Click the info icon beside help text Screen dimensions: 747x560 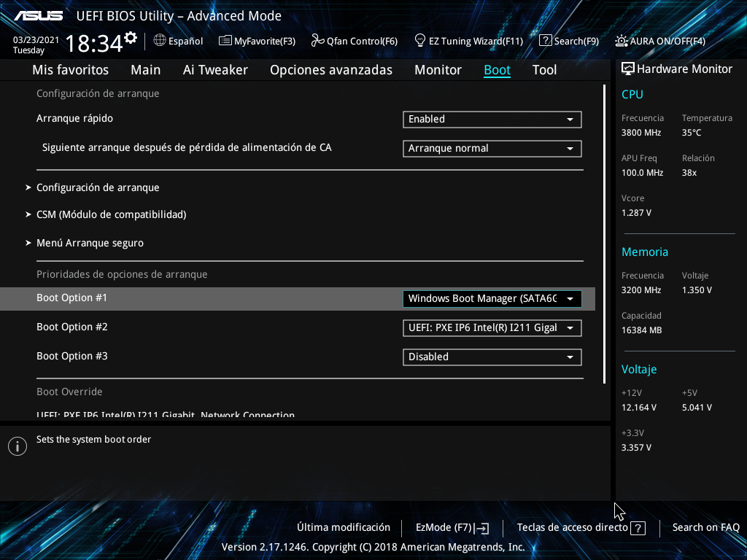tap(18, 446)
